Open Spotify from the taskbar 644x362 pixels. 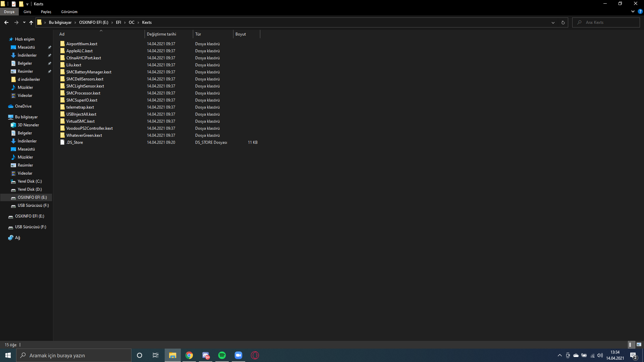pos(222,355)
